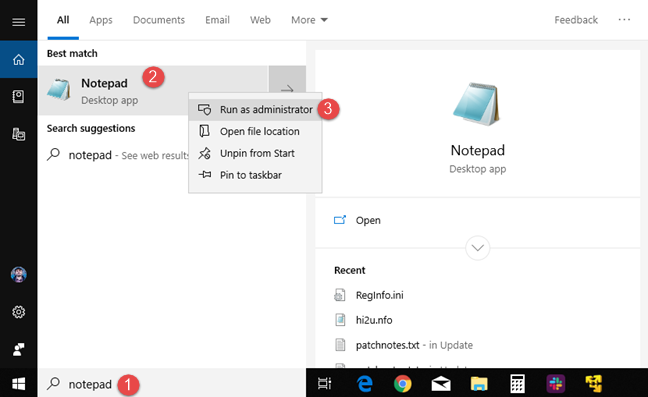Click the search input containing notepad
The image size is (648, 397).
point(172,384)
